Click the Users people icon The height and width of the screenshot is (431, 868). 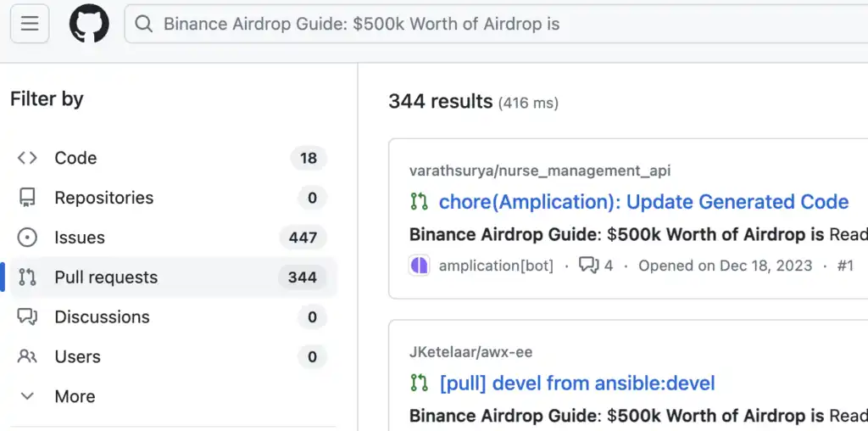[x=27, y=356]
